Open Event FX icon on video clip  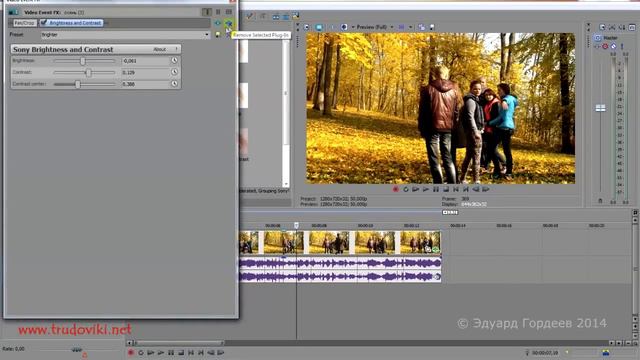[436, 250]
